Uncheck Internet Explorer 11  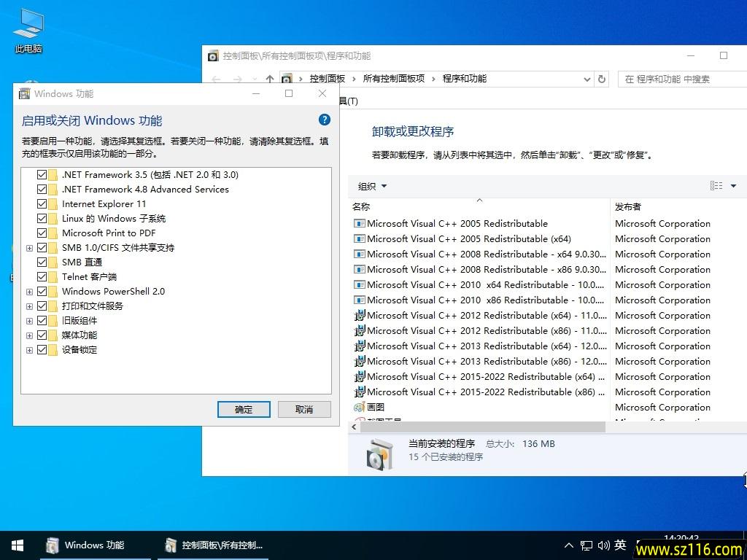point(42,203)
